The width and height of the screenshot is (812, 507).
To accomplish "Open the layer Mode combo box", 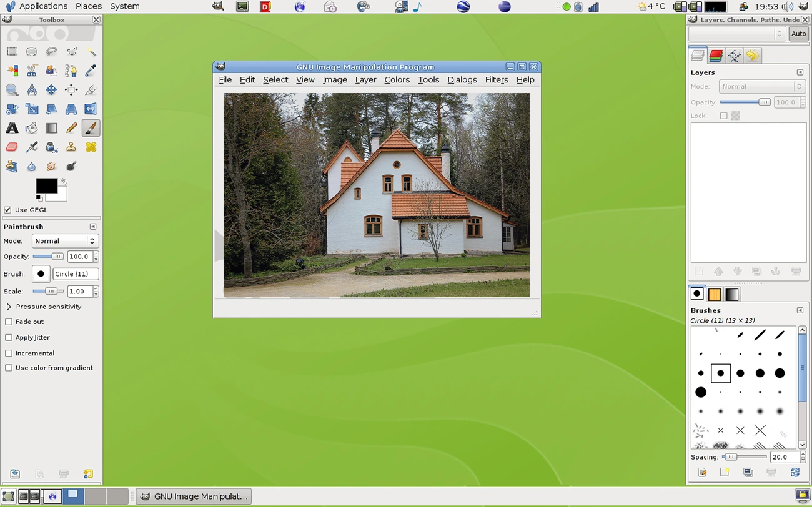I will tap(761, 86).
